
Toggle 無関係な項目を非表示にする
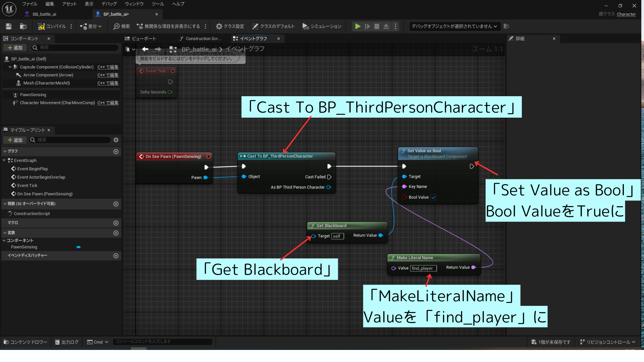click(x=170, y=26)
